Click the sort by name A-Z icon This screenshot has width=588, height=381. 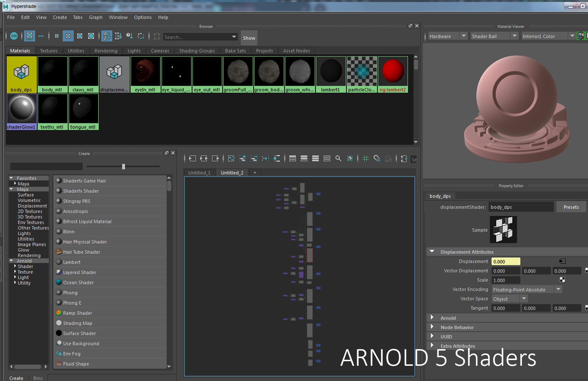107,36
